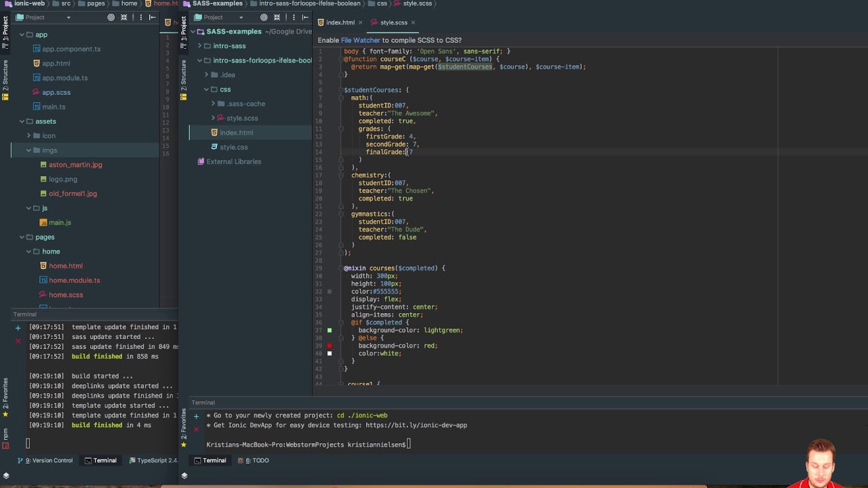Viewport: 868px width, 488px height.
Task: Click collapse-all icon in SASS-examples Project panel
Action: coord(277,17)
